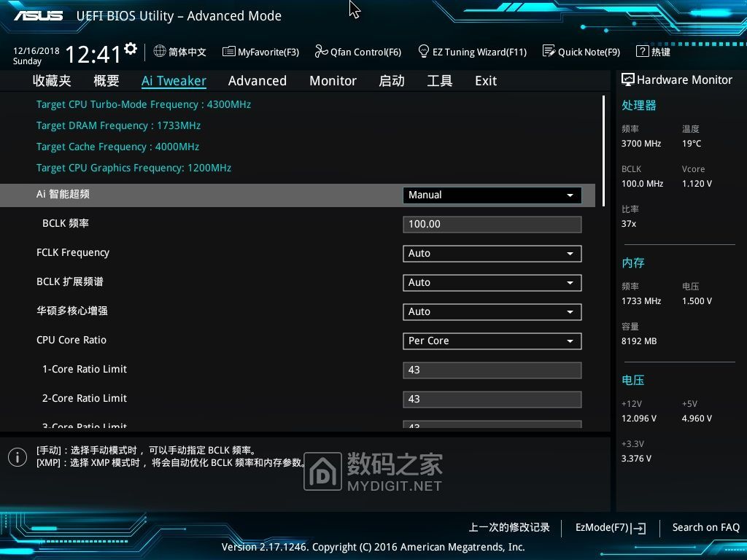Switch to the Advanced tab
The image size is (747, 560).
tap(257, 81)
